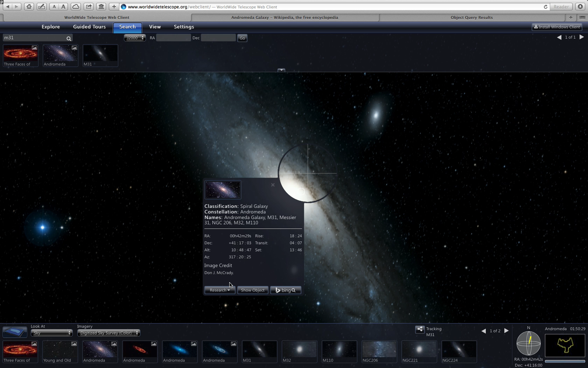Screen dimensions: 588x368
Task: Go to previous page of bottom thumbnails
Action: (484, 331)
